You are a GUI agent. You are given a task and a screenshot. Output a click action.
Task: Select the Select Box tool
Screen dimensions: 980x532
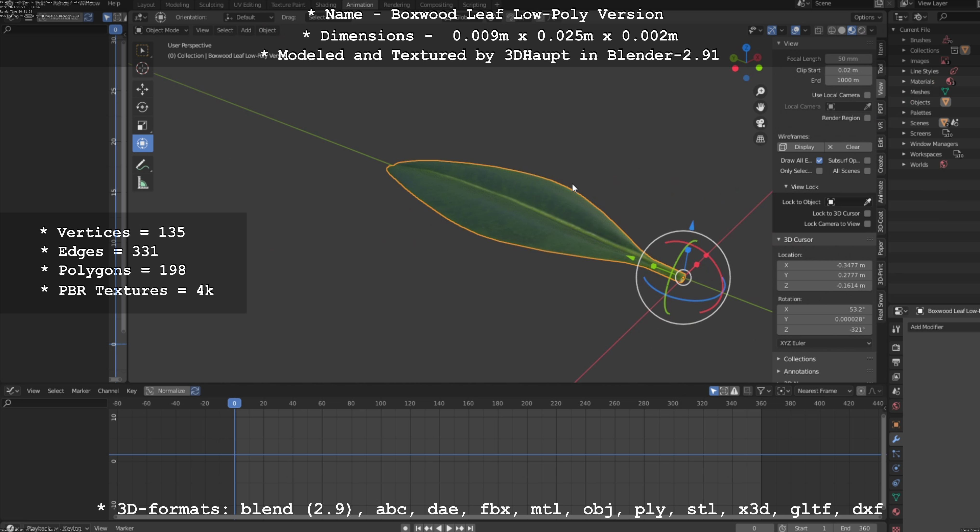(x=143, y=51)
